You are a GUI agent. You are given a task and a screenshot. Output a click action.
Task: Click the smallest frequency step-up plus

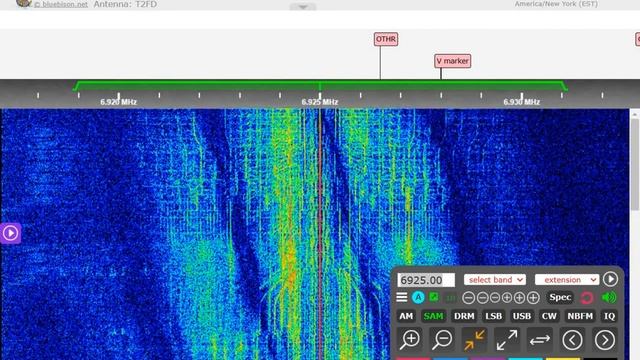[507, 298]
